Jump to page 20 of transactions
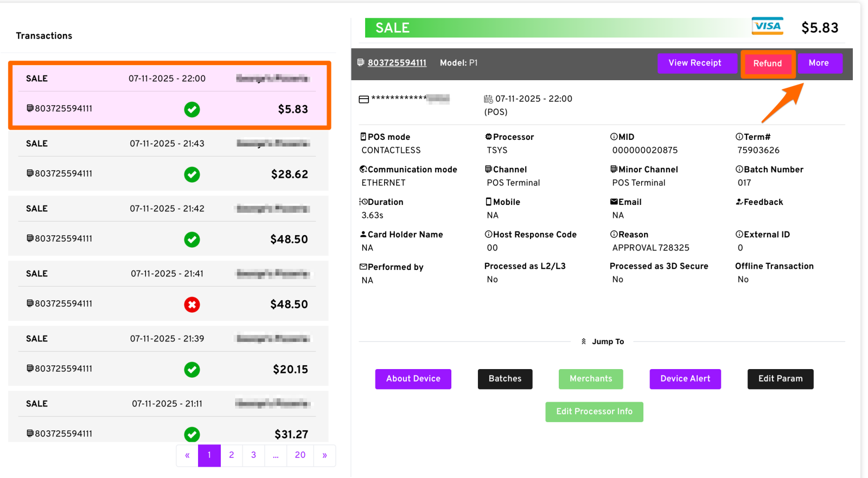This screenshot has height=478, width=868. 300,455
